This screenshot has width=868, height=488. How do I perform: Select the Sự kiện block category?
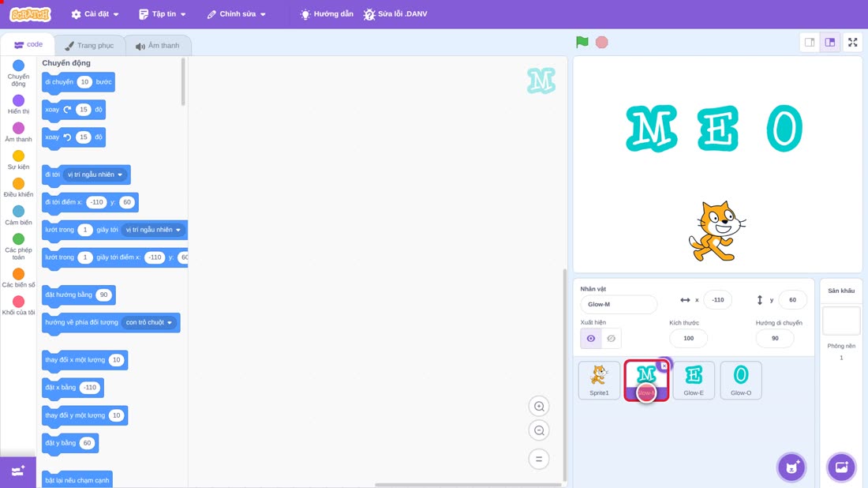tap(18, 160)
